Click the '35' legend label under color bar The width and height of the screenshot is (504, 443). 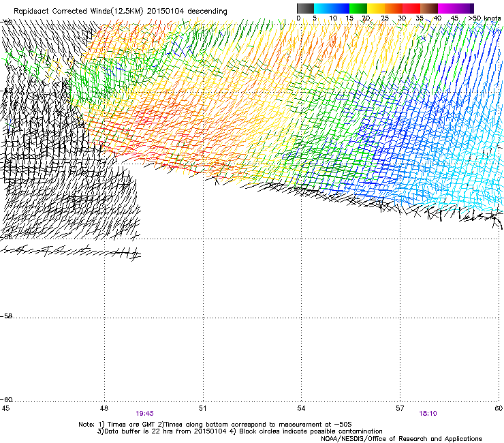pos(420,18)
